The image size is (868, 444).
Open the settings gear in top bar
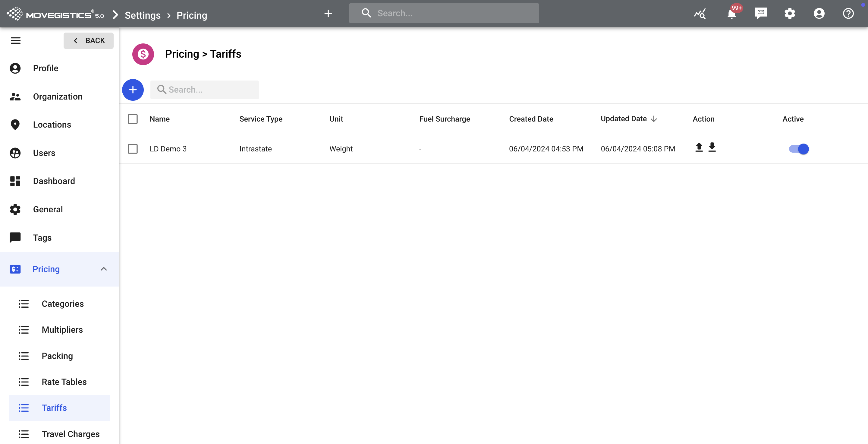790,14
